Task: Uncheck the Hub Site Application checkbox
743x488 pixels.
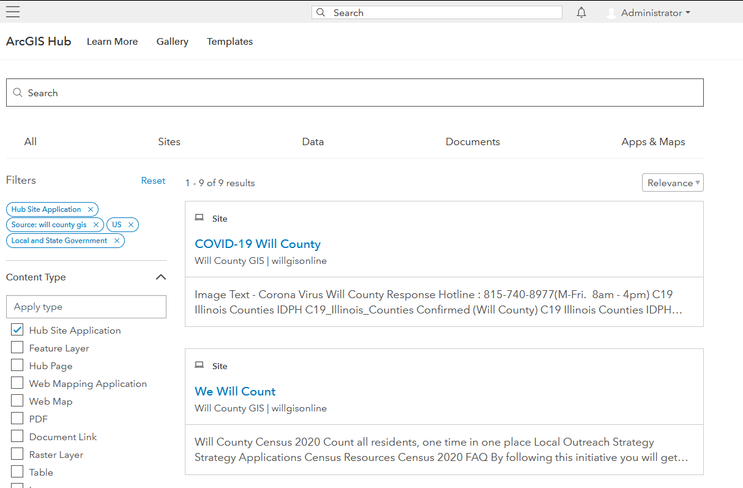Action: pyautogui.click(x=17, y=330)
